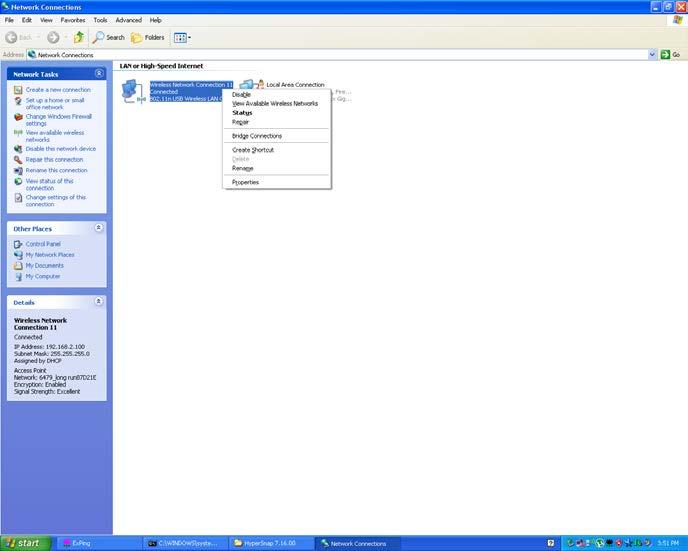Switch to HyperSnap 7.16.00 taskbar button
688x551 pixels.
[270, 543]
